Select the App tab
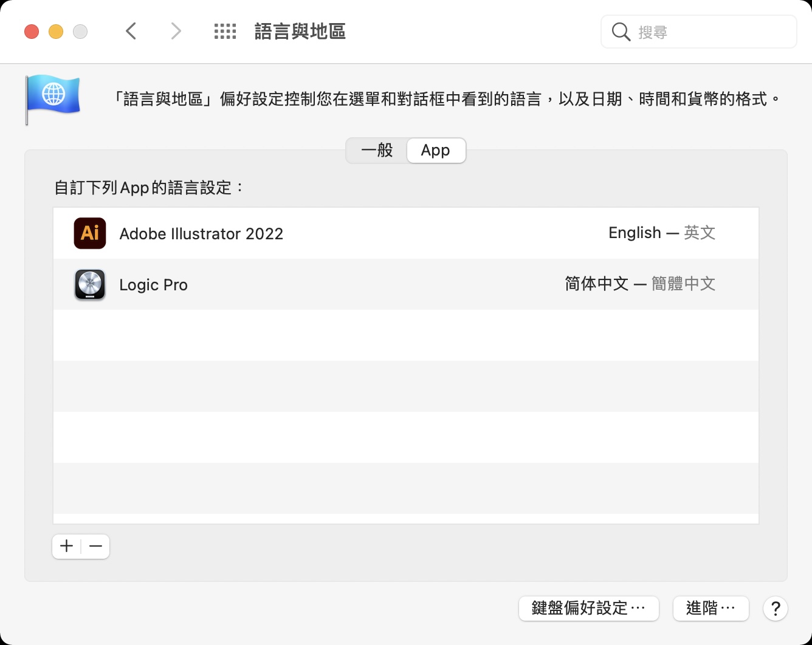This screenshot has width=812, height=645. (x=436, y=150)
